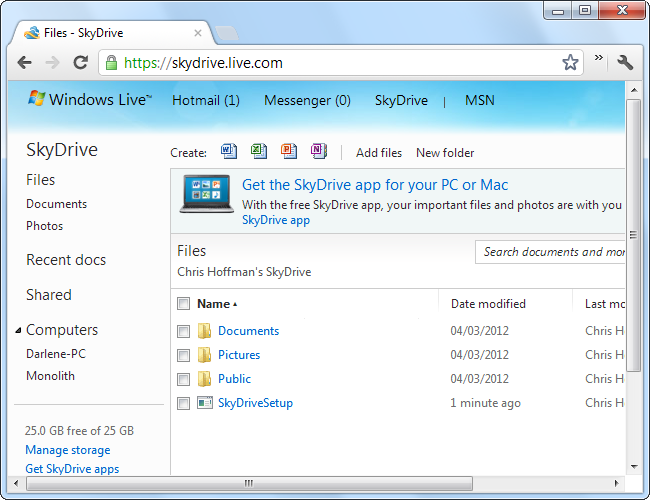Open Photos in the sidebar

coord(44,226)
